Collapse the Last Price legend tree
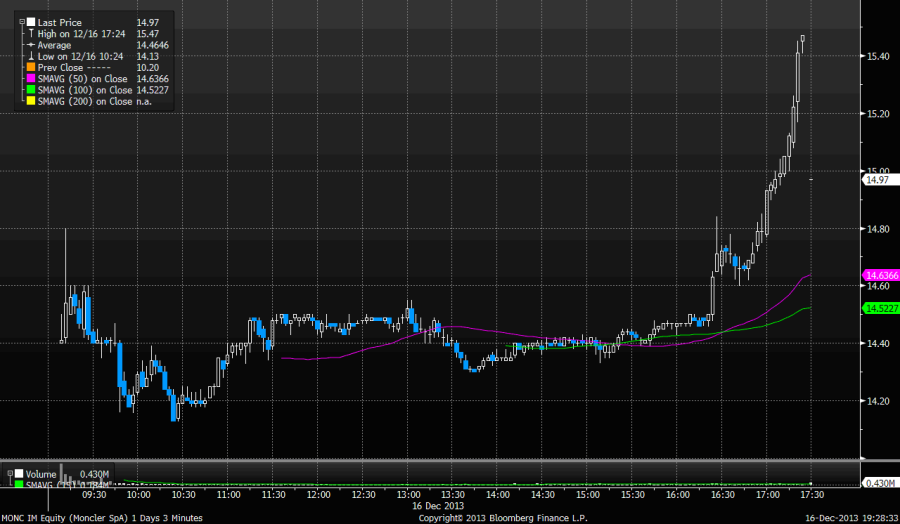Image resolution: width=900 pixels, height=524 pixels. [23, 21]
